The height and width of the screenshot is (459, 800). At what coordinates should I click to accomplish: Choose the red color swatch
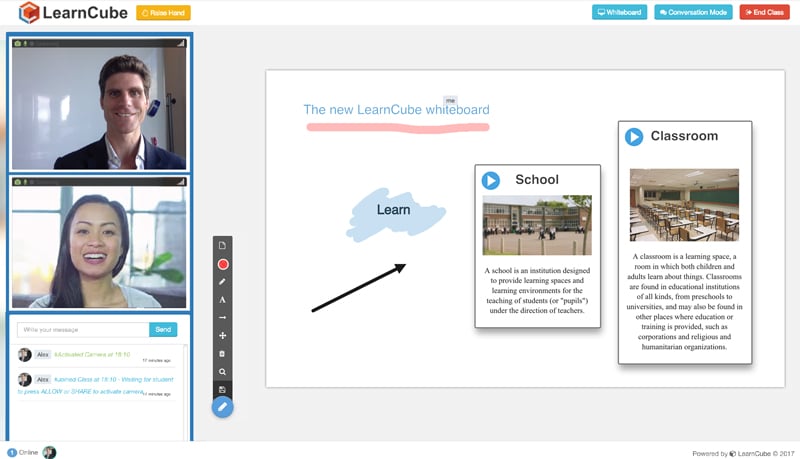pos(222,264)
